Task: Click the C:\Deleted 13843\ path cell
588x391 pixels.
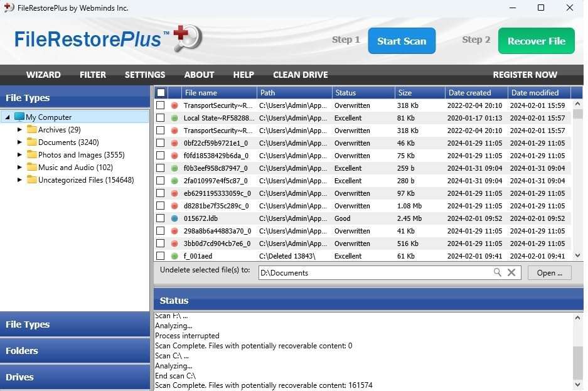Action: [287, 256]
